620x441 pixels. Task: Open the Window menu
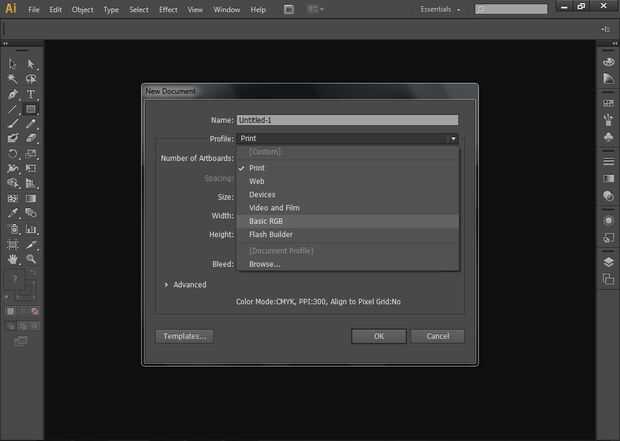pyautogui.click(x=227, y=10)
